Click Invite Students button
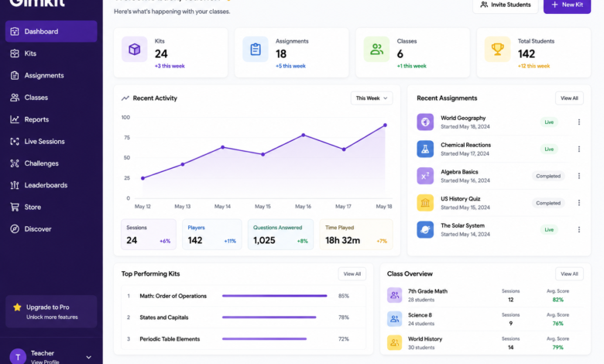This screenshot has height=364, width=604. 506,5
